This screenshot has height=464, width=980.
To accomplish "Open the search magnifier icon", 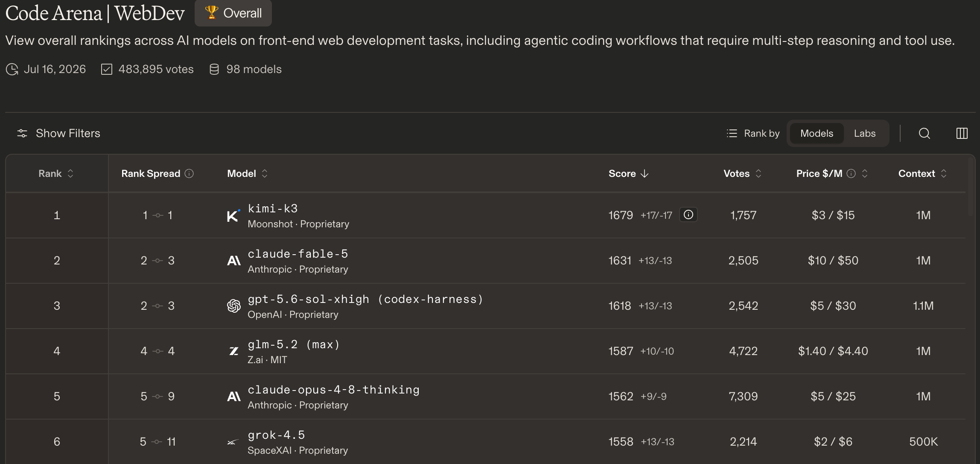I will click(x=924, y=133).
